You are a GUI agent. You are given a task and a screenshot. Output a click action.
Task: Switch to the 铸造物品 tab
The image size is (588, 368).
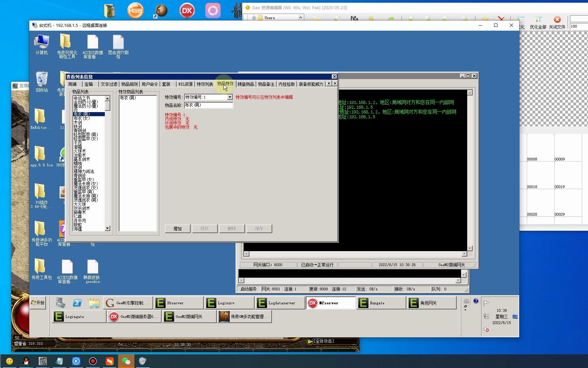(x=246, y=84)
